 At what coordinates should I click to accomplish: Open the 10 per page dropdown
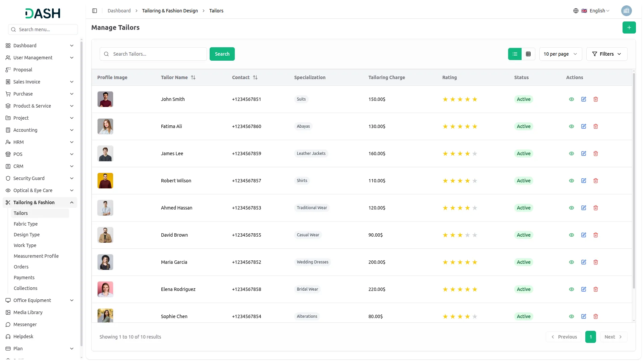pos(560,54)
